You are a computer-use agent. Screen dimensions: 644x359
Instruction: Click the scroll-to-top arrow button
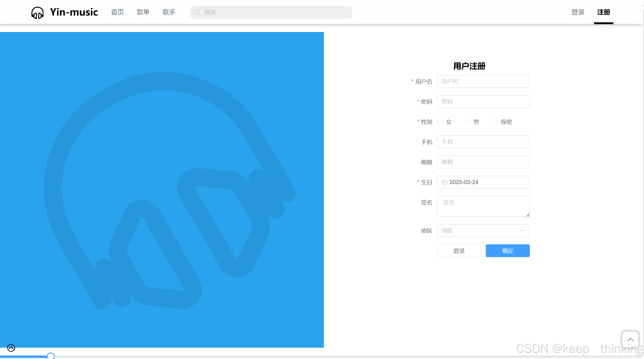click(x=630, y=340)
